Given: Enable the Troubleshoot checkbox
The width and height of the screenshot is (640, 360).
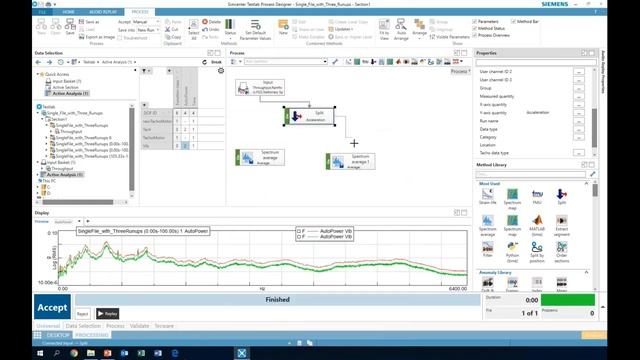Looking at the screenshot, I should [x=120, y=38].
